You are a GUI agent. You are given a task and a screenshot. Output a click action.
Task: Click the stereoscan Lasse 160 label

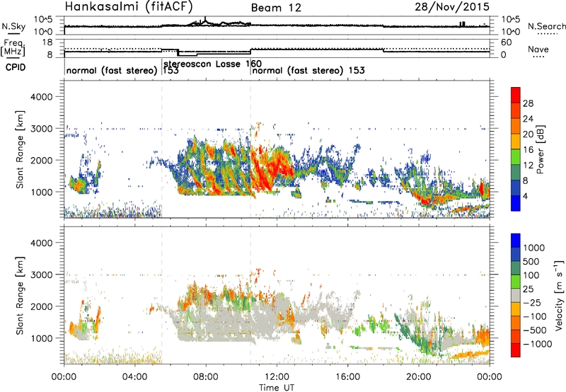[212, 64]
